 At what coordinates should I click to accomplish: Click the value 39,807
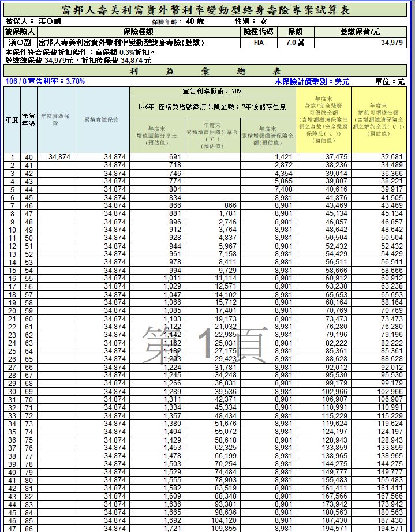337,181
